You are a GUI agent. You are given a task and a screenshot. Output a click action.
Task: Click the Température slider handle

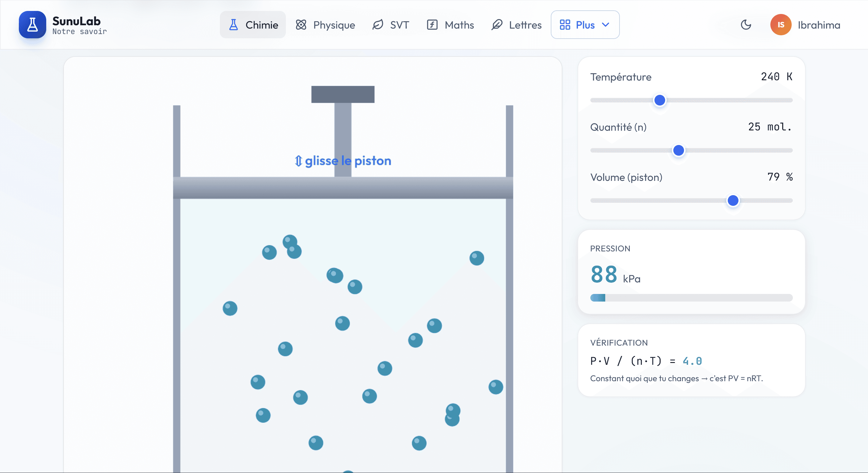tap(659, 100)
